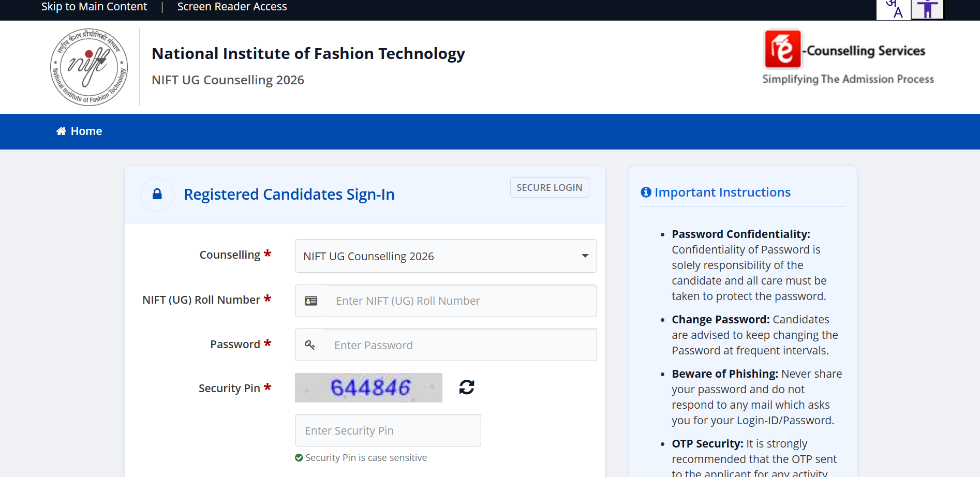Click the Counselling field label

(230, 255)
